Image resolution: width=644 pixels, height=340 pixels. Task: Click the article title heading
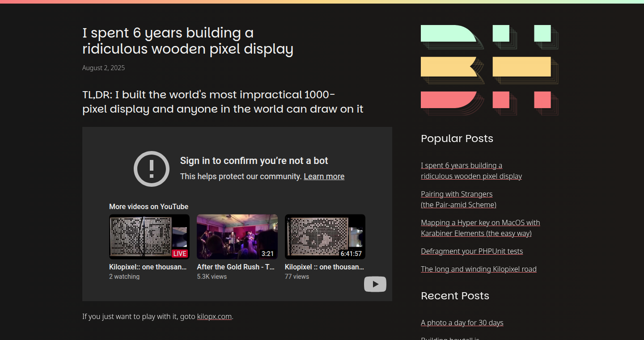click(188, 41)
